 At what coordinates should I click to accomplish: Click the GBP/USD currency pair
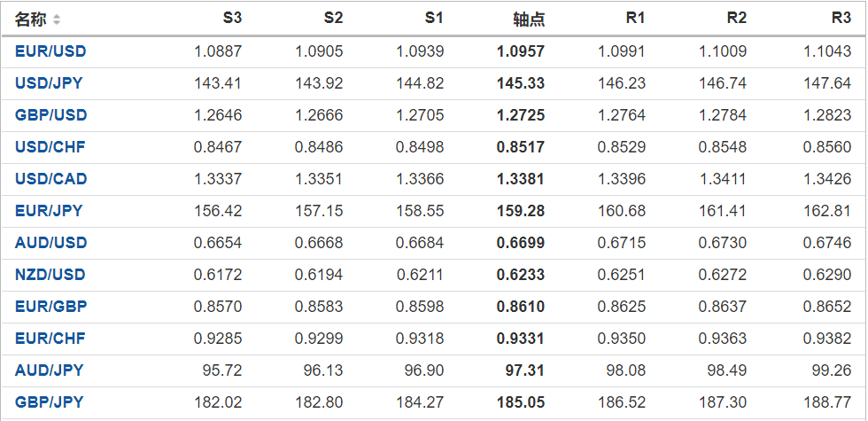[x=50, y=115]
